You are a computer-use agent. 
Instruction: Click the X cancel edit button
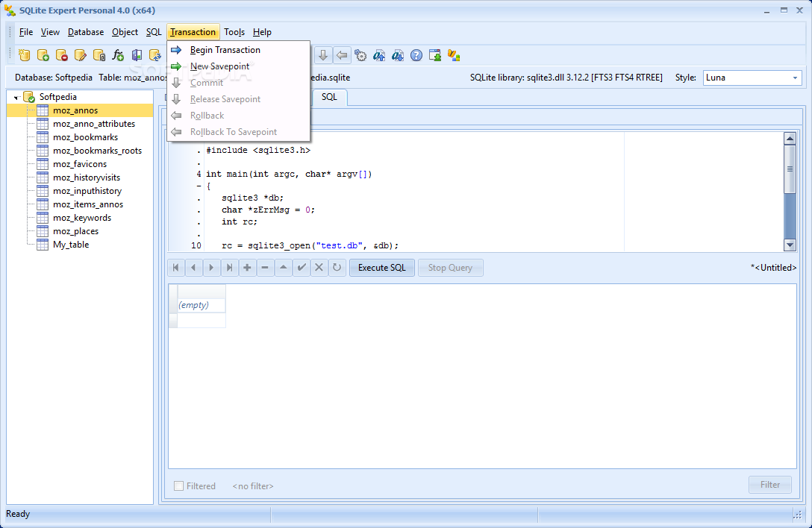[319, 268]
